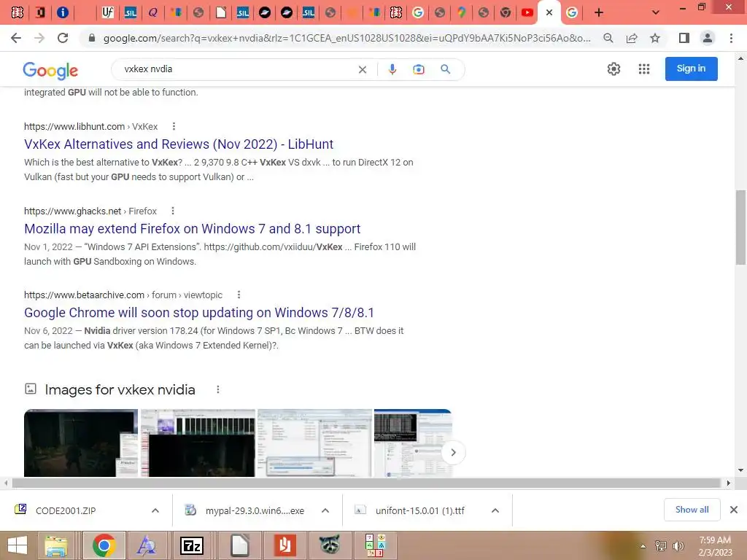Submit search with magnifying glass
The width and height of the screenshot is (747, 560).
446,69
